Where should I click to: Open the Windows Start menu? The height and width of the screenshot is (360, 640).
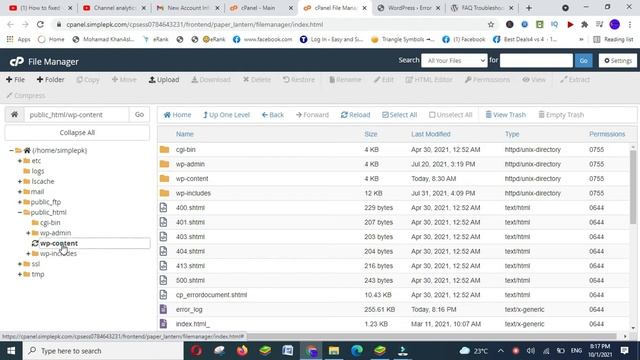click(11, 351)
